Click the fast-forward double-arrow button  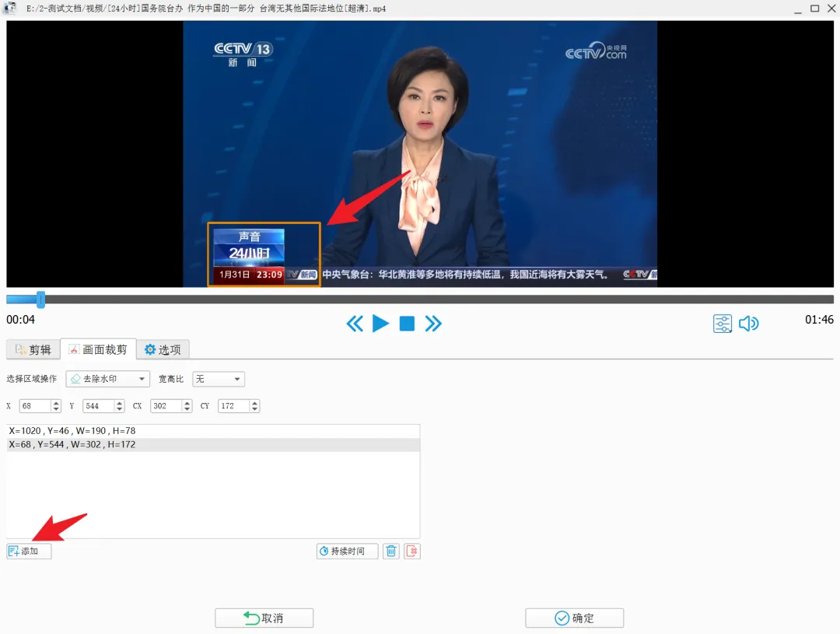[433, 324]
